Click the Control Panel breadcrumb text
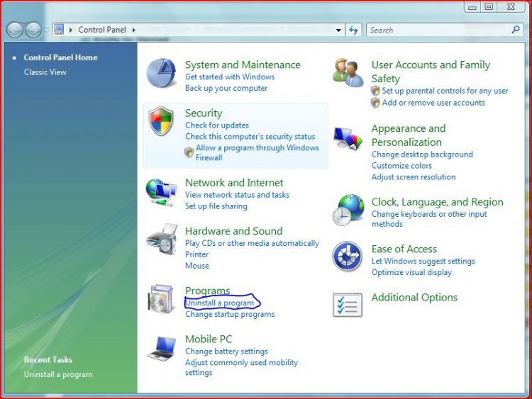The image size is (532, 399). click(x=102, y=30)
